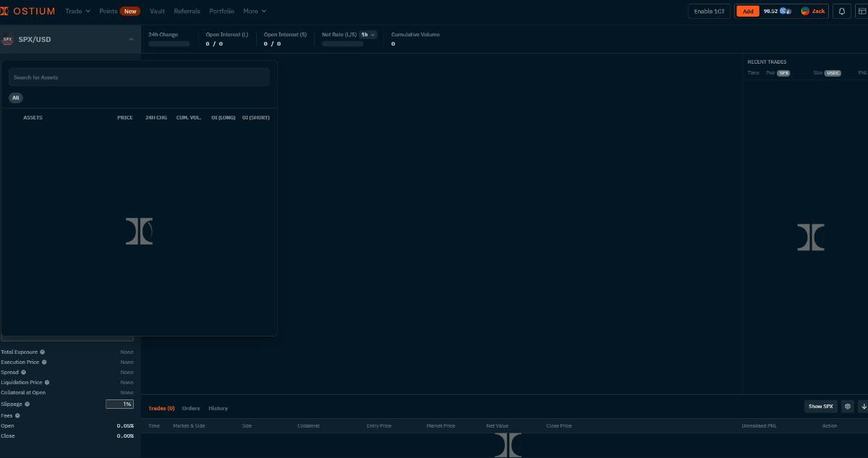Click the info icon next to Liquidation Price
Image resolution: width=868 pixels, height=458 pixels.
tap(47, 383)
